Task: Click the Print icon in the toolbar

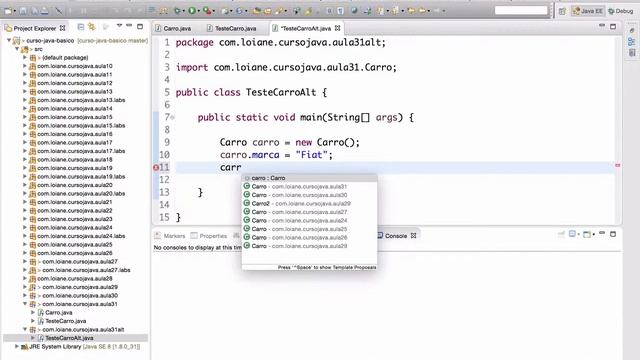Action: click(44, 11)
